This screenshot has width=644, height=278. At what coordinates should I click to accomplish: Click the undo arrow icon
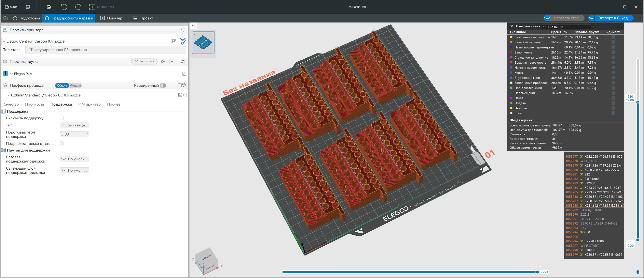pos(64,7)
